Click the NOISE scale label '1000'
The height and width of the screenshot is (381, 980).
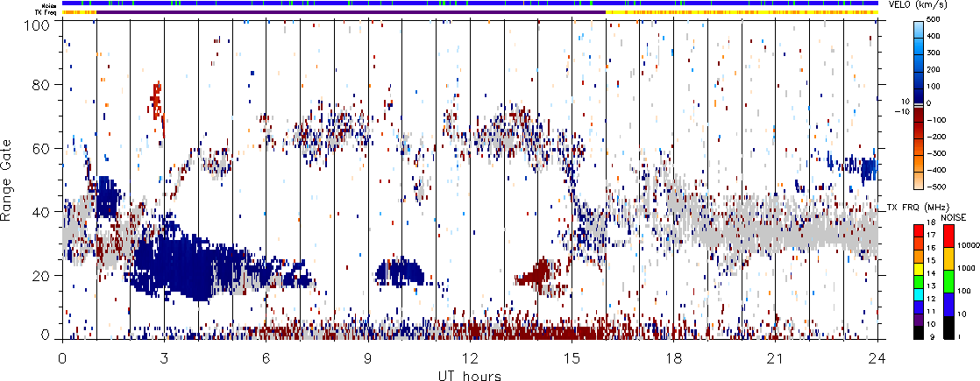click(964, 267)
